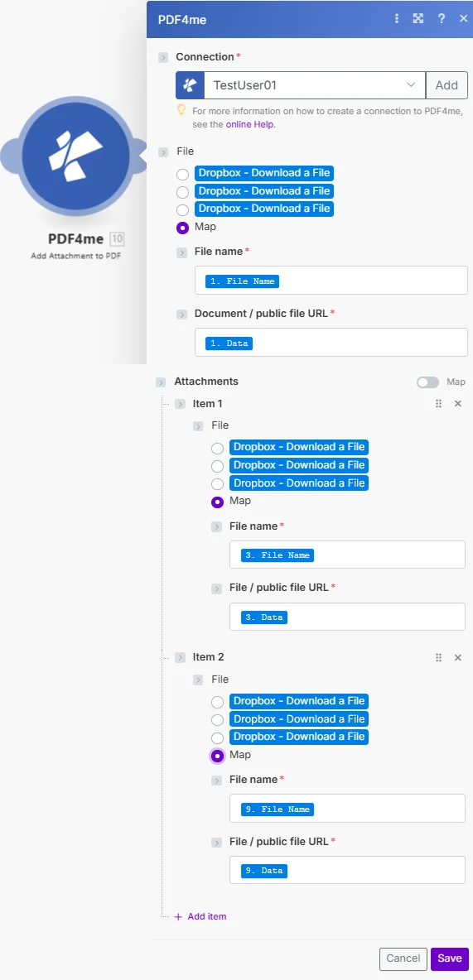Click the expand-to-fullscreen icon in header
The height and width of the screenshot is (980, 473).
[x=418, y=19]
